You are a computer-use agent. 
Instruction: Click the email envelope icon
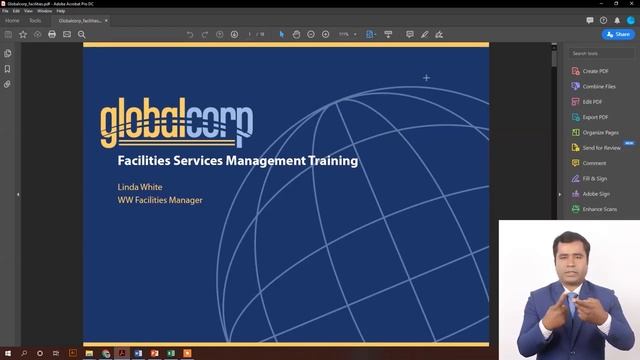point(67,35)
